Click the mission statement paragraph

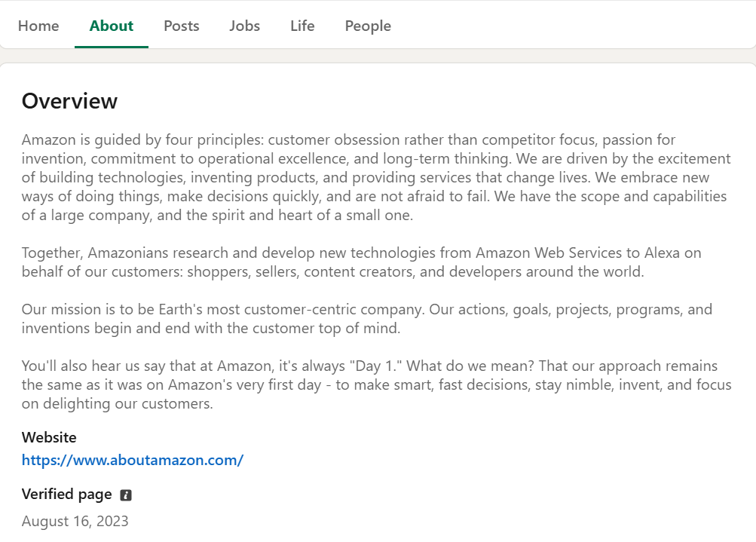[366, 318]
